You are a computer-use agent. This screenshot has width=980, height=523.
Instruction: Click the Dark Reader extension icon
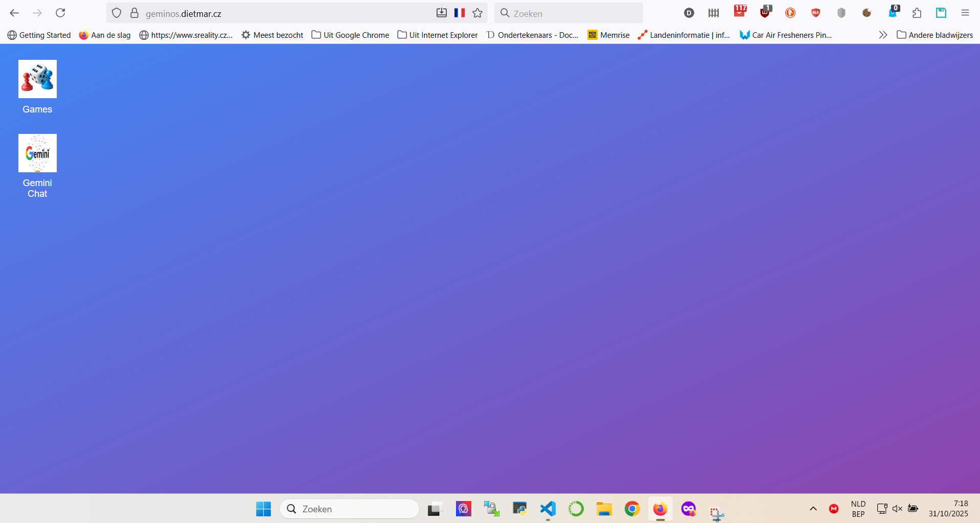coord(689,13)
